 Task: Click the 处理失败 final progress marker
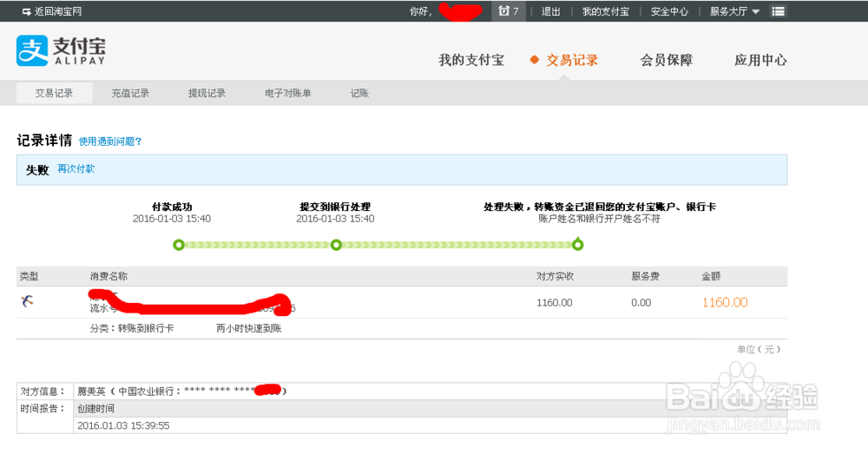coord(577,244)
